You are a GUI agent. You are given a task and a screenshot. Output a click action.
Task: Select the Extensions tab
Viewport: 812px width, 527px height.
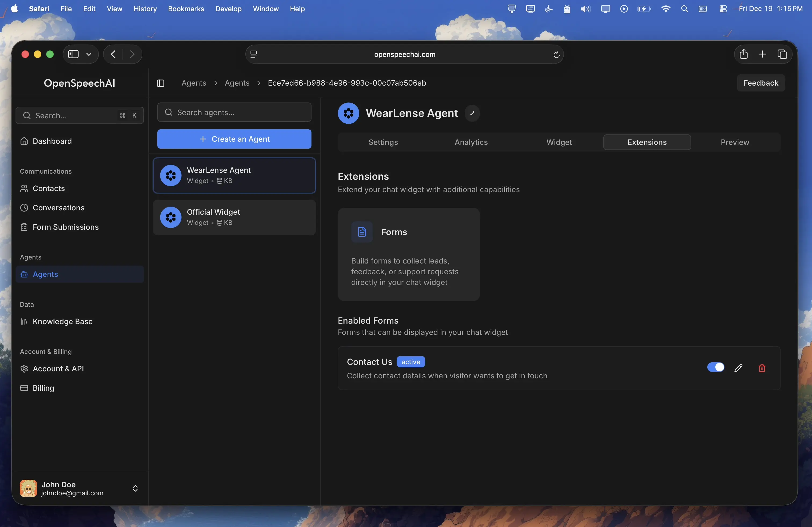click(647, 142)
